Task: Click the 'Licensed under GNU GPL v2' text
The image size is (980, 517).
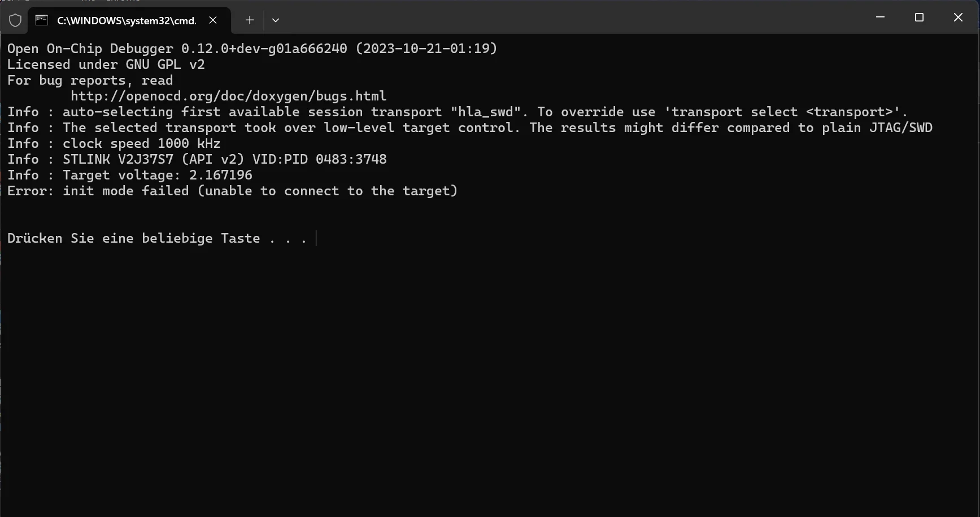Action: click(x=106, y=65)
